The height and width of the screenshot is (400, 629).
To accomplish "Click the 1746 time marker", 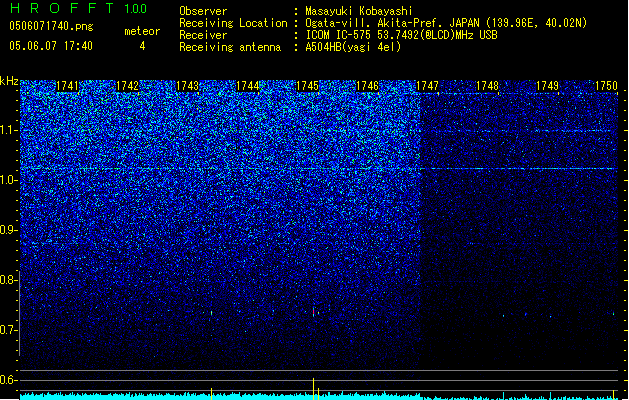I will [367, 86].
